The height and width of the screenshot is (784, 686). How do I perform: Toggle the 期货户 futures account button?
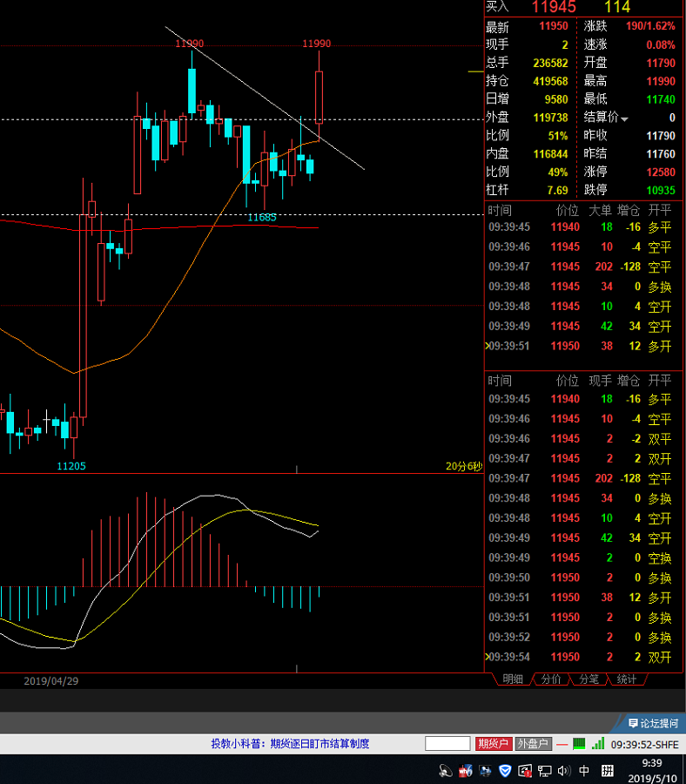(x=494, y=744)
